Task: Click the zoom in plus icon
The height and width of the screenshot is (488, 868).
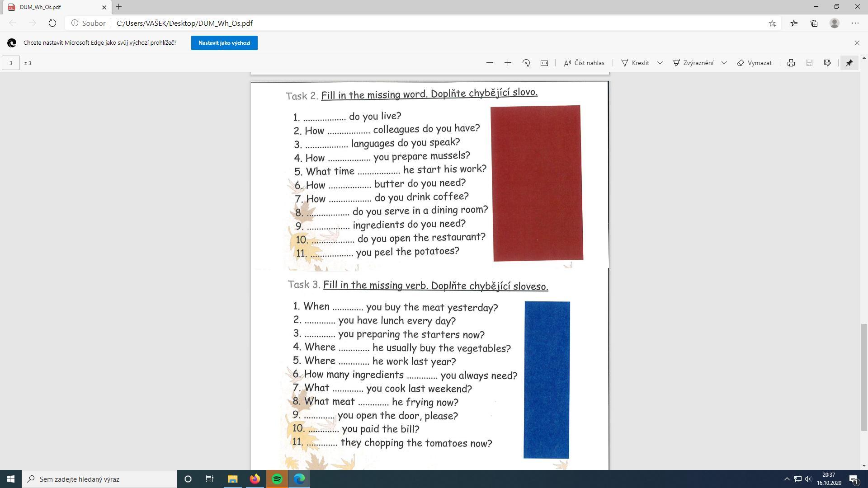Action: click(x=508, y=63)
